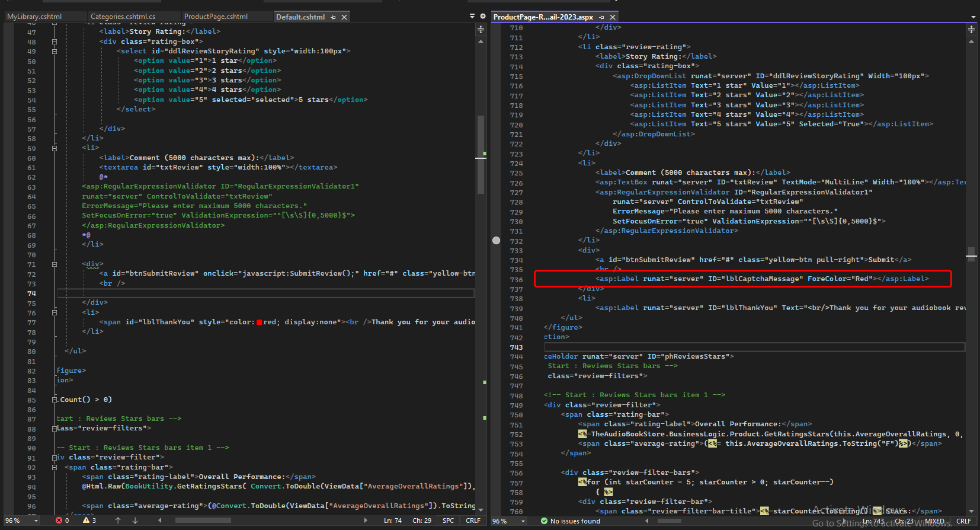
Task: Click btnSubmitReview anchor in left editor
Action: (287, 273)
